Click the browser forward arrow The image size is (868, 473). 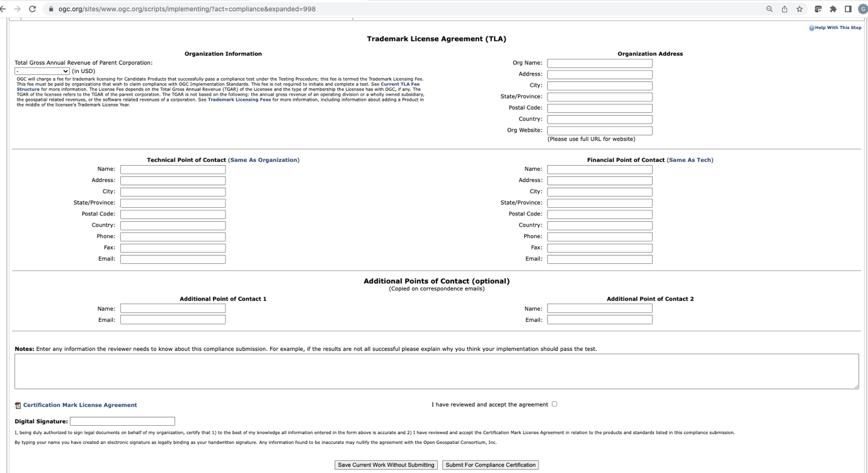18,9
